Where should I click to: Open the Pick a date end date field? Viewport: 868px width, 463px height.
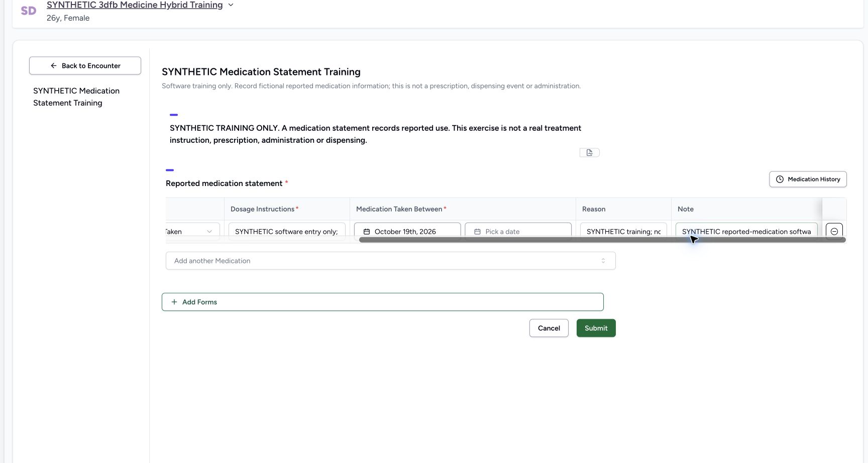518,231
